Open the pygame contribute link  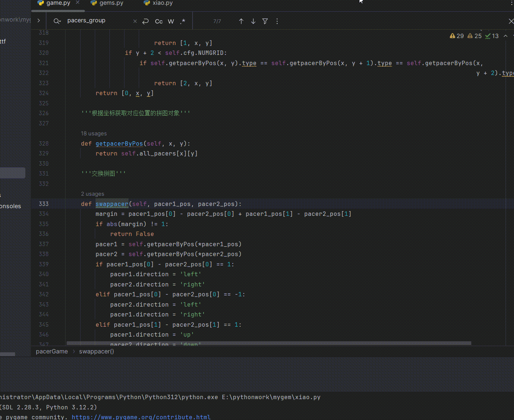[141, 417]
